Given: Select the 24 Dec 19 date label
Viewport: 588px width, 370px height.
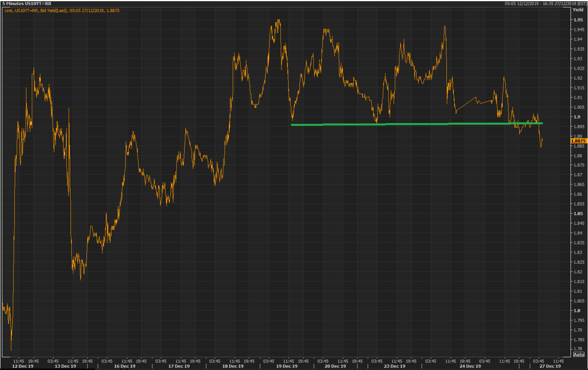Looking at the screenshot, I should click(x=470, y=366).
